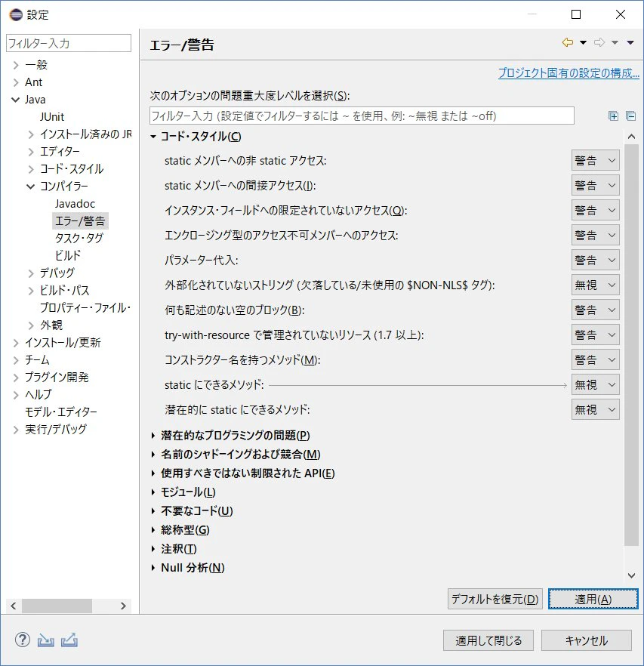Image resolution: width=644 pixels, height=666 pixels.
Task: Open the view menu triangle in header
Action: (x=630, y=42)
